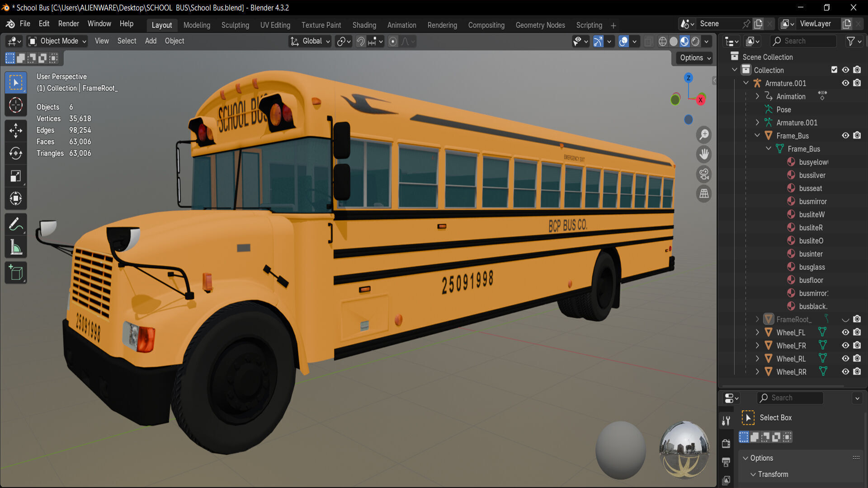Open shading options dropdown arrow

tap(707, 42)
